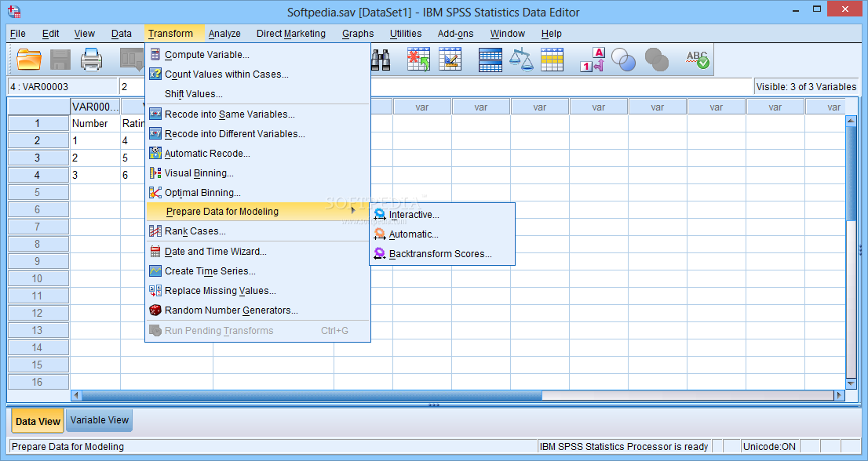This screenshot has height=461, width=868.
Task: Click the Unicode:ON status bar entry
Action: click(769, 447)
